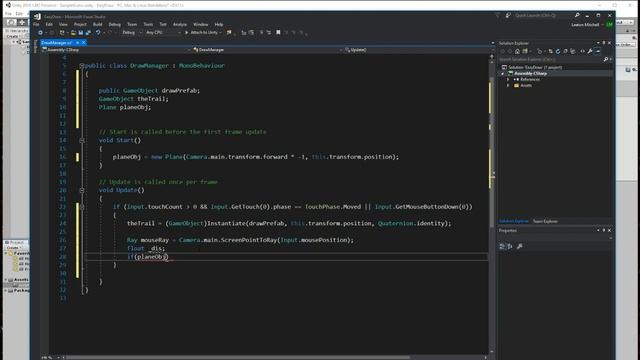Screen dimensions: 640x360
Task: Open the Build menu
Action: pos(98,24)
